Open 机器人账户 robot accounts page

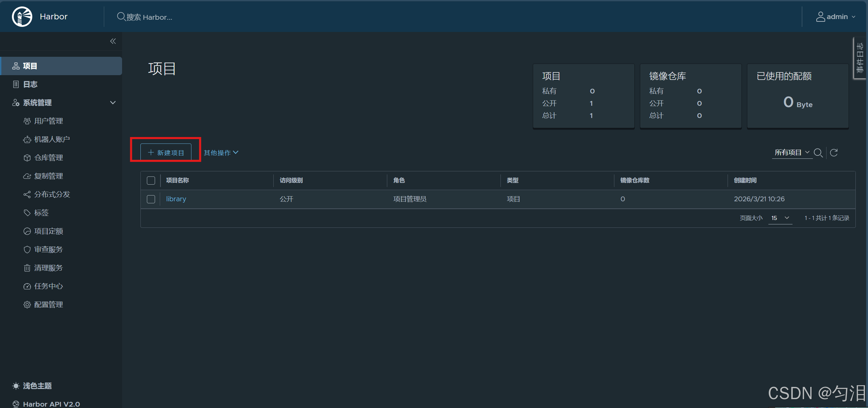52,139
